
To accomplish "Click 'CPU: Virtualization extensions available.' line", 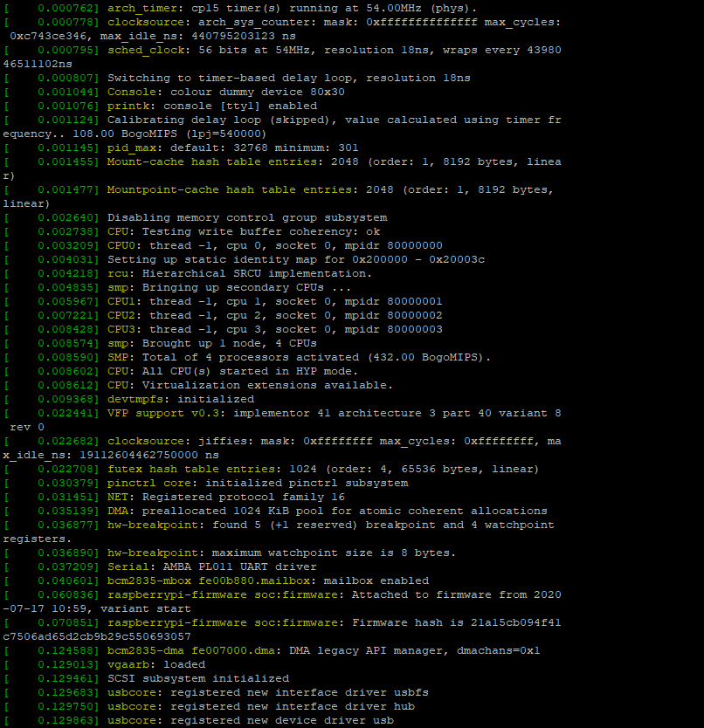I will pyautogui.click(x=250, y=385).
